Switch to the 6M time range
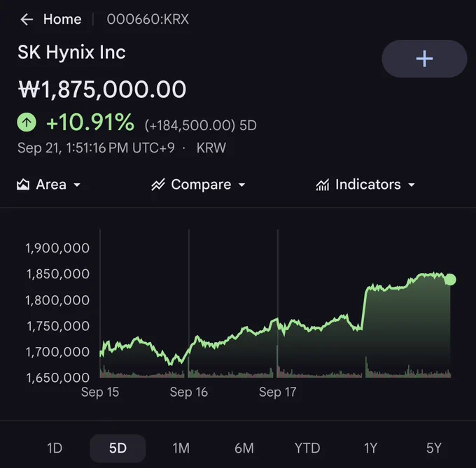 [x=244, y=448]
